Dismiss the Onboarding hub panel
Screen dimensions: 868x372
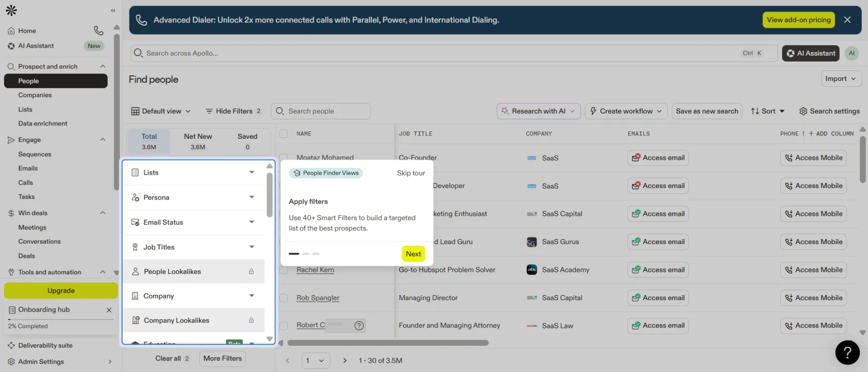(x=109, y=310)
